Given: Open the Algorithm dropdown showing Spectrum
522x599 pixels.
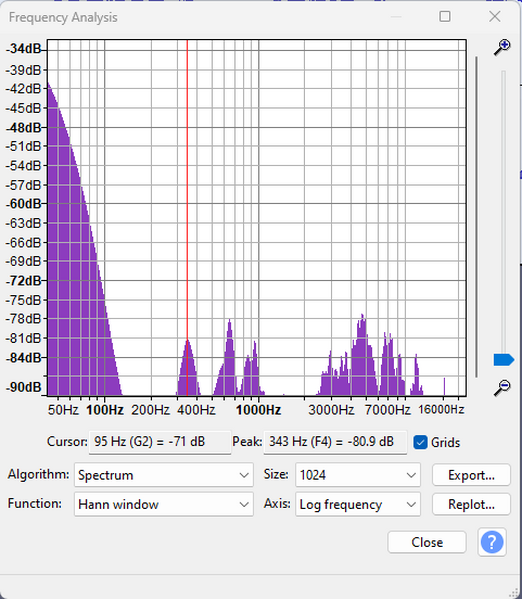Looking at the screenshot, I should [x=164, y=475].
